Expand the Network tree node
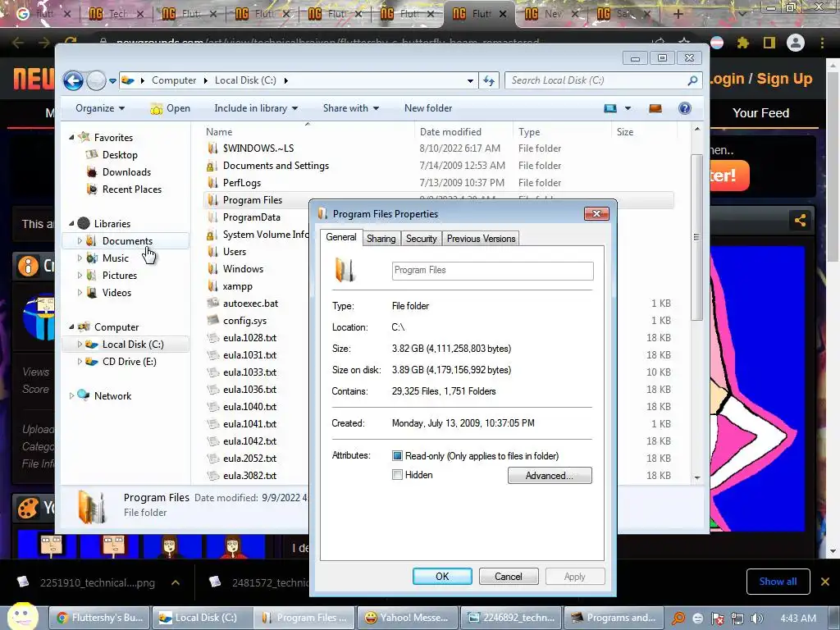This screenshot has height=630, width=840. (x=72, y=396)
